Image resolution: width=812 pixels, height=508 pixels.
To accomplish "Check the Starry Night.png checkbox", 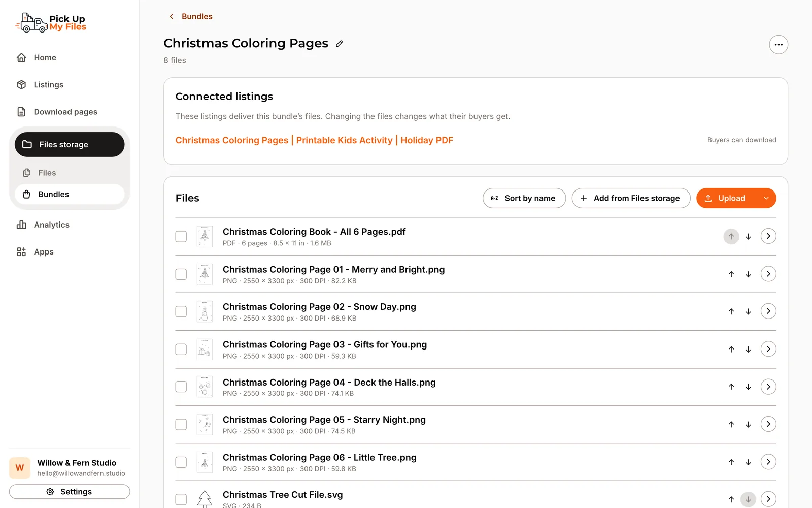I will [x=181, y=424].
